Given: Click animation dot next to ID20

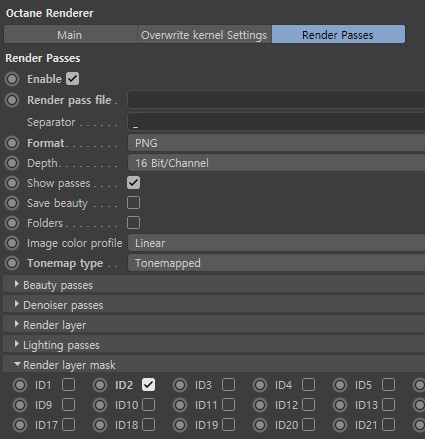Looking at the screenshot, I should 260,425.
